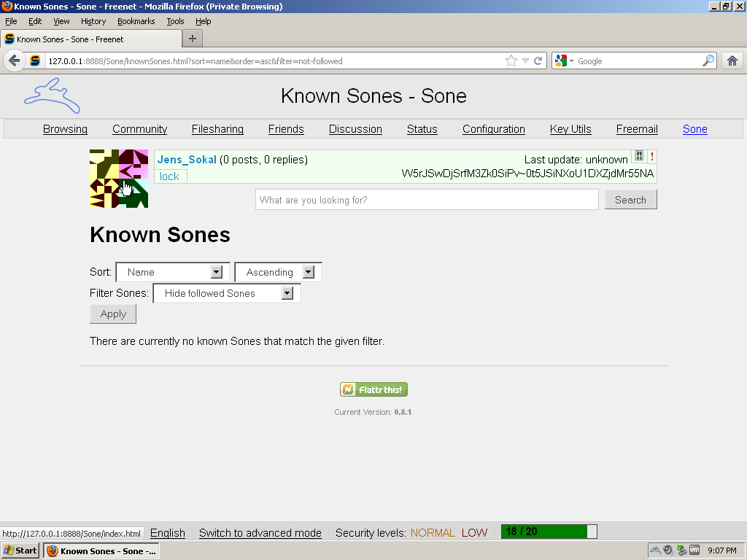Viewport: 747px width, 560px height.
Task: Open the Friends menu
Action: click(x=286, y=129)
